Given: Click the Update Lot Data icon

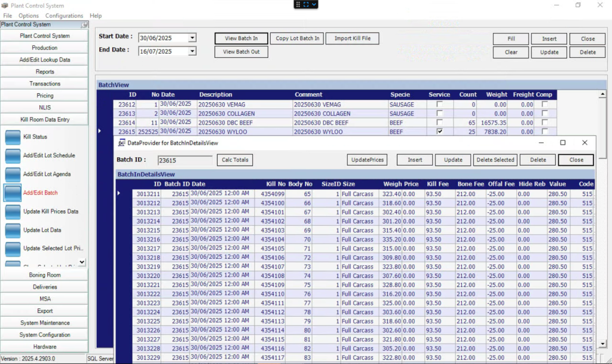Looking at the screenshot, I should click(x=13, y=230).
